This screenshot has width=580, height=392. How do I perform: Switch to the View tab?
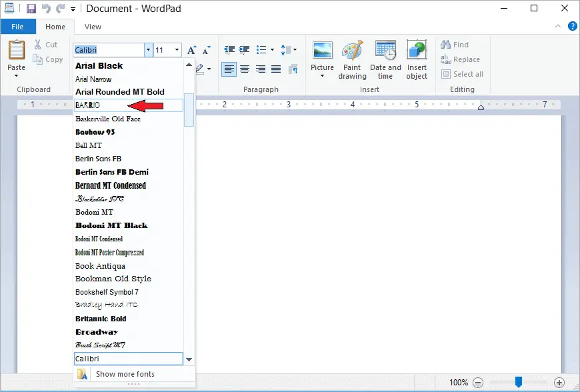[93, 27]
